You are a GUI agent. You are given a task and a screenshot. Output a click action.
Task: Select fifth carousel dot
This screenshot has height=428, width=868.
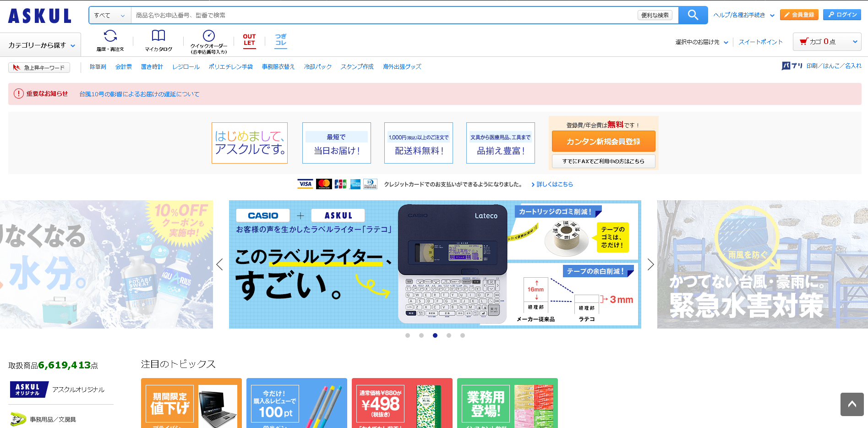tap(463, 335)
